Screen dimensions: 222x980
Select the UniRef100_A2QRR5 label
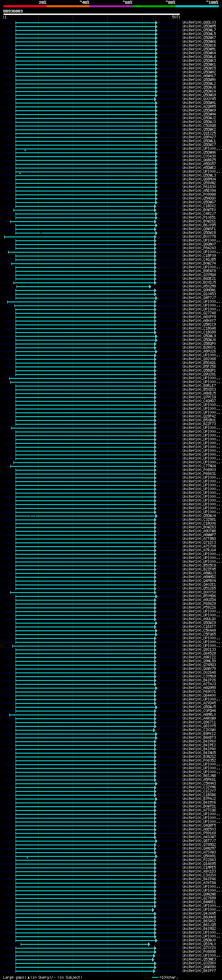[x=199, y=106]
